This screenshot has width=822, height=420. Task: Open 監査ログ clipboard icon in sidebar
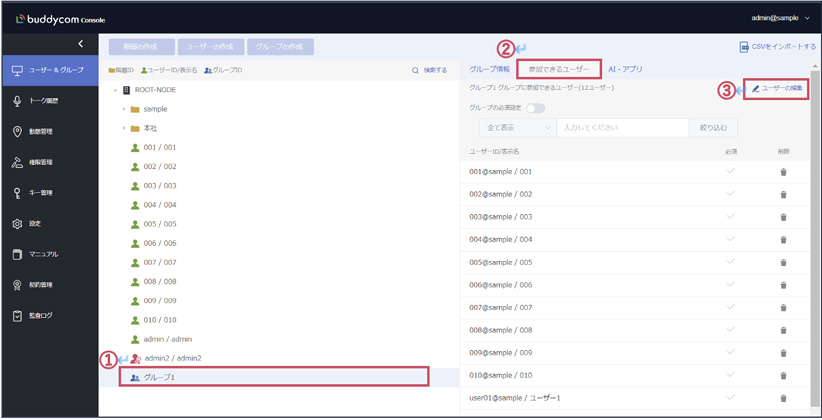[x=17, y=316]
